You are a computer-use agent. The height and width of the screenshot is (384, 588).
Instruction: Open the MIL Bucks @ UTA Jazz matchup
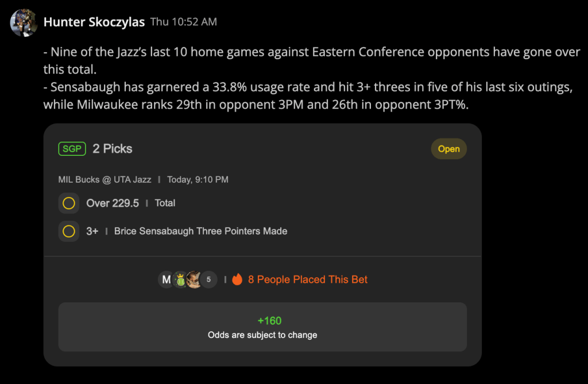click(105, 179)
